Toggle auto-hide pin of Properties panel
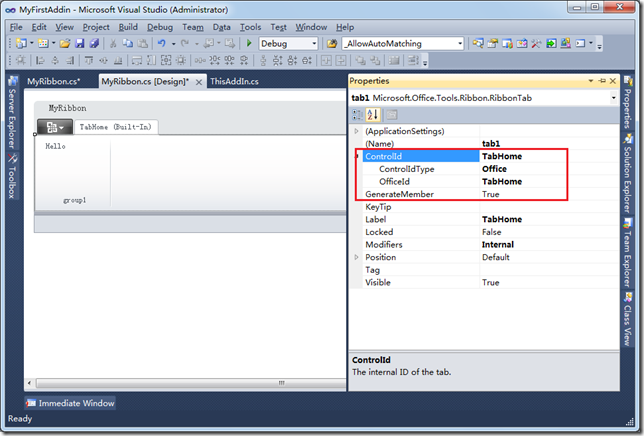This screenshot has width=644, height=436. pyautogui.click(x=602, y=81)
